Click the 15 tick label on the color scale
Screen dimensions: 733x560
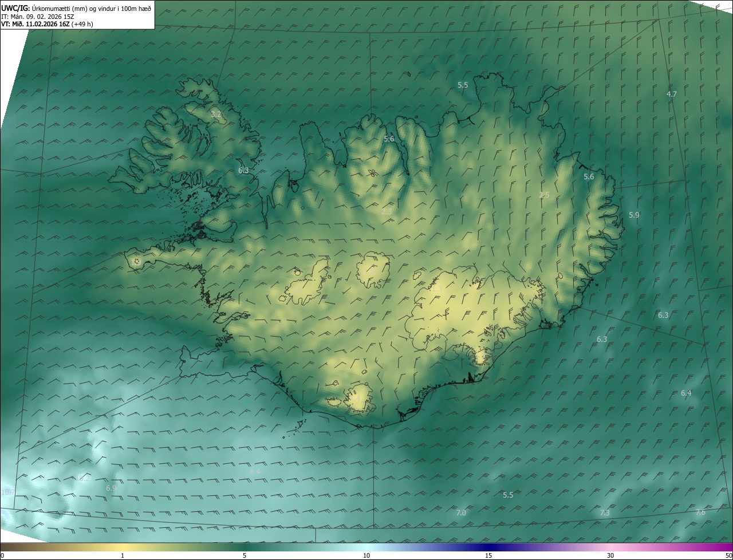(x=488, y=556)
